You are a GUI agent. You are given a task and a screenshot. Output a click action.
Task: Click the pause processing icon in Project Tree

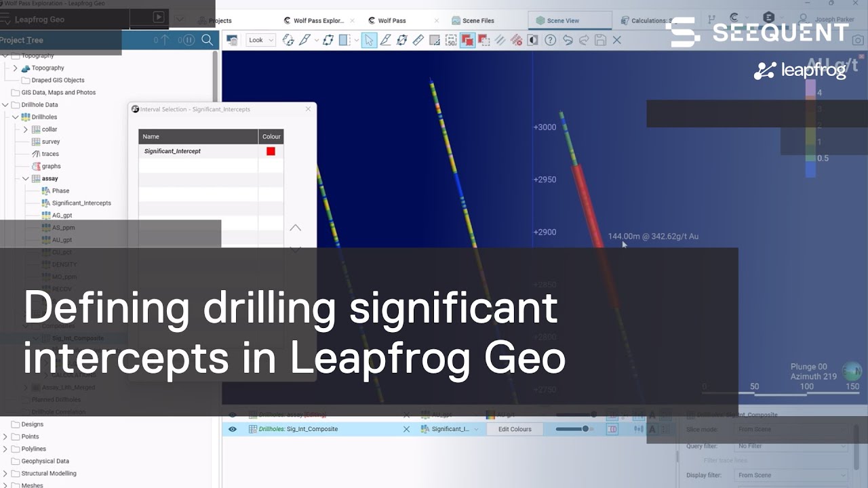189,40
